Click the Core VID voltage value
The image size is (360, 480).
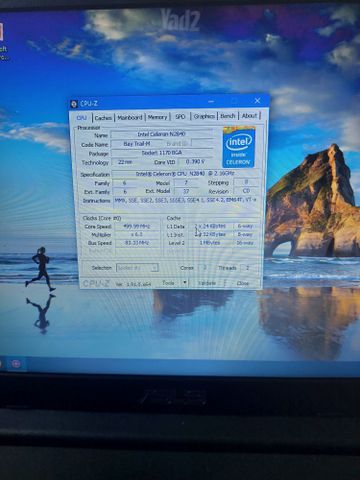(195, 162)
